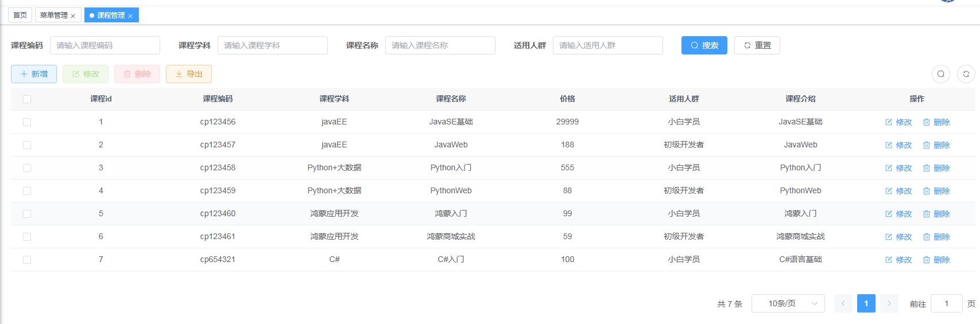Edit the PythonWeb course row
980x324 pixels.
click(898, 191)
